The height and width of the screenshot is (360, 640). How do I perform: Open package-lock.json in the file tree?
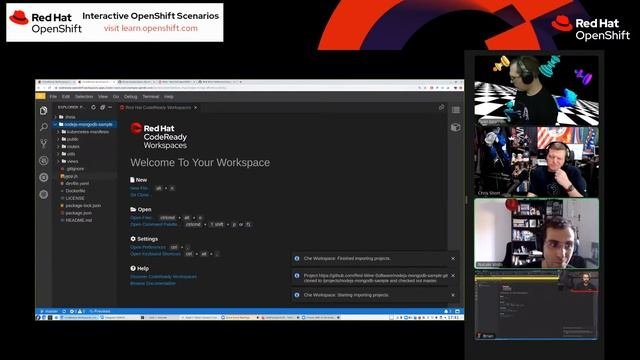(83, 205)
